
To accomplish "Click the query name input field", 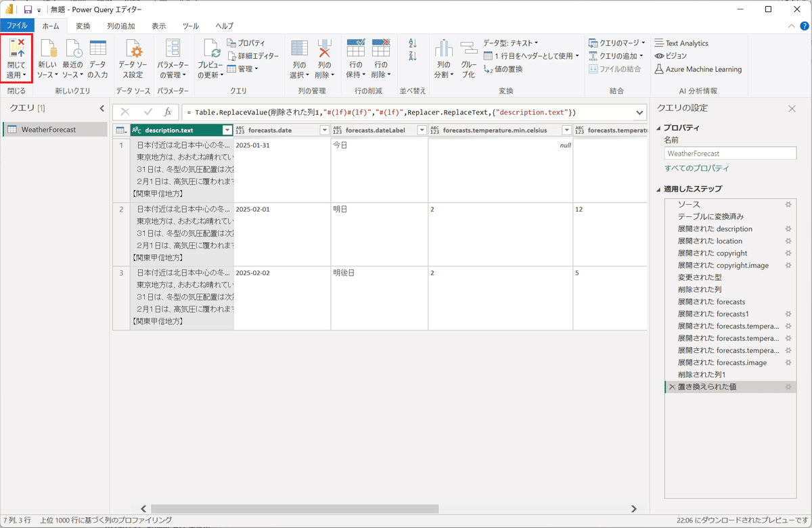I will [730, 153].
